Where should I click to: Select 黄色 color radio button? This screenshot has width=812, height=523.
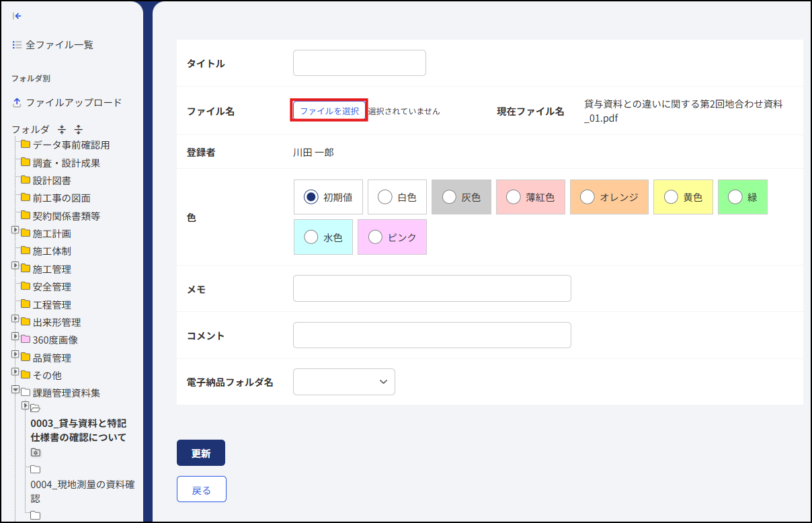[x=670, y=197]
